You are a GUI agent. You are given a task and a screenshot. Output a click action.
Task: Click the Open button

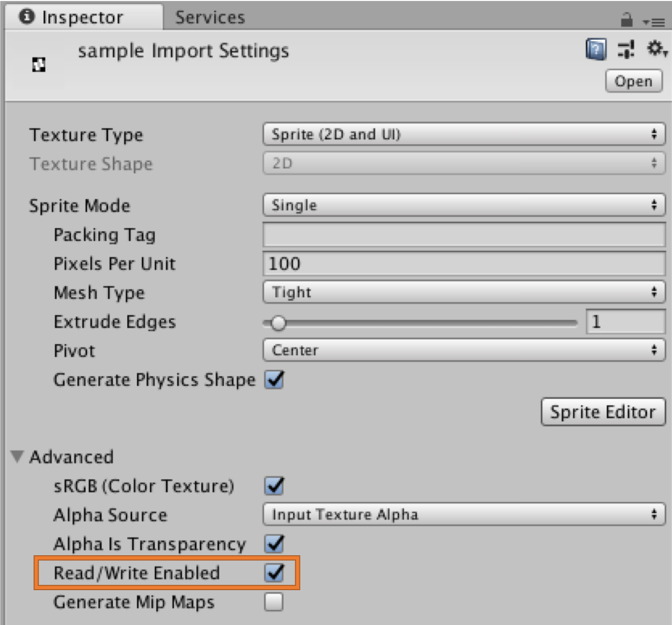[633, 81]
